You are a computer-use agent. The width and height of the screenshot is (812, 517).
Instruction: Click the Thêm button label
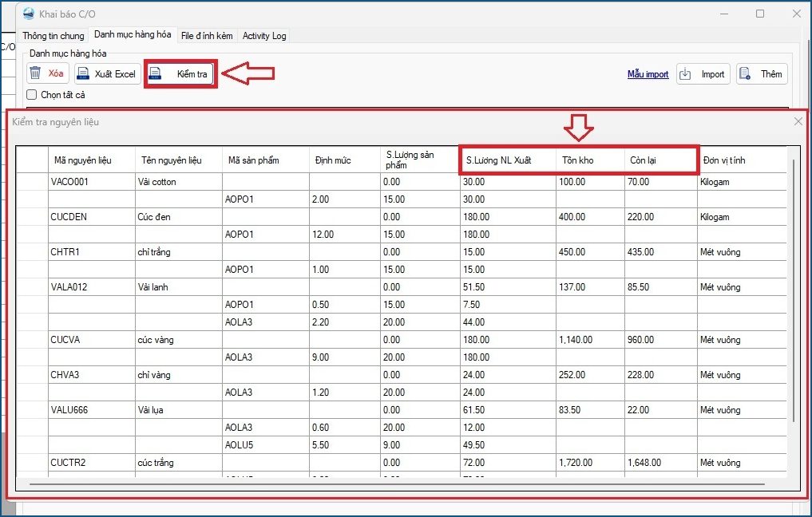(x=771, y=74)
